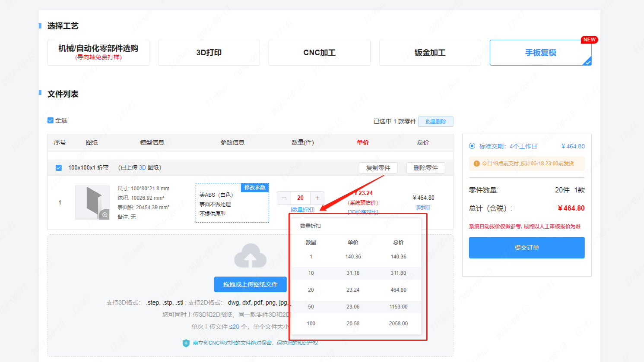
Task: Select the CNC加工 process tab
Action: (319, 53)
